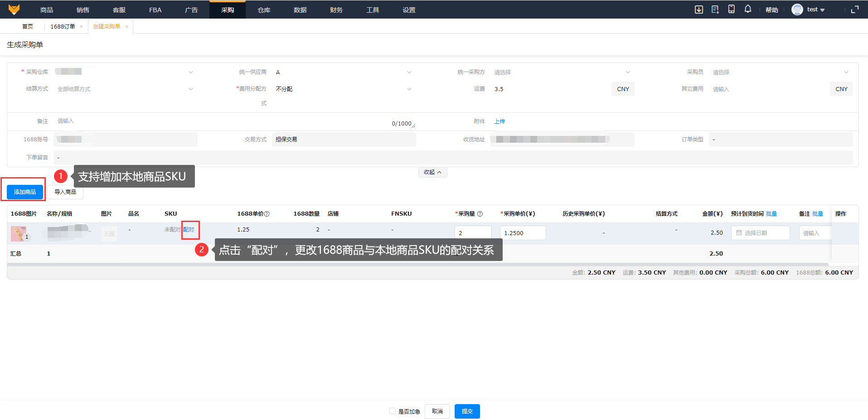Switch to the 首页 tab
This screenshot has width=868, height=420.
[28, 27]
